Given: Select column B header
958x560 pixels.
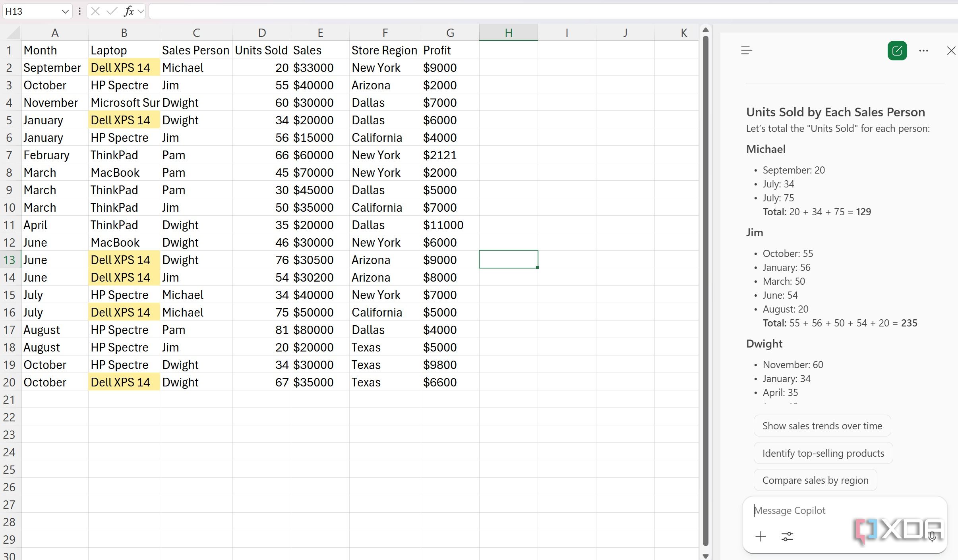Looking at the screenshot, I should [124, 33].
